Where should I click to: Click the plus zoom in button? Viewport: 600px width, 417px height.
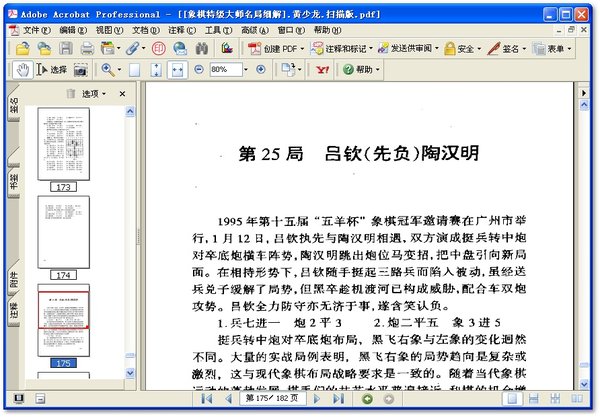click(261, 69)
